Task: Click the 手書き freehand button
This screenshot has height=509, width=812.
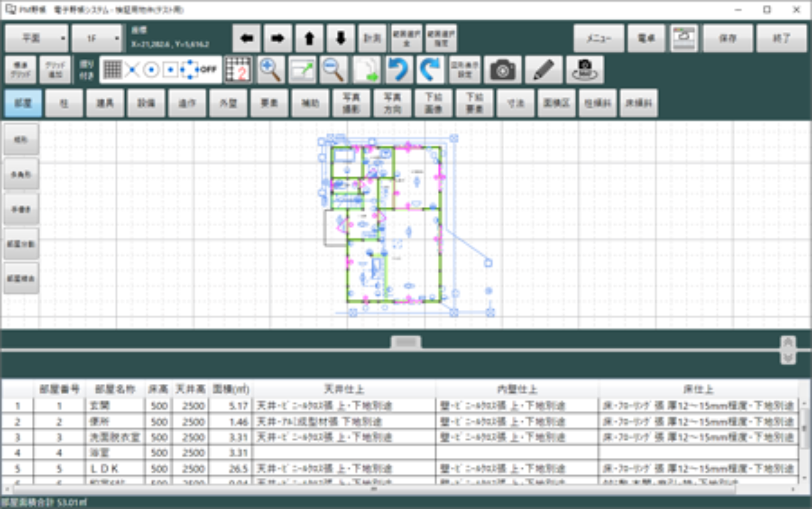Action: click(21, 209)
